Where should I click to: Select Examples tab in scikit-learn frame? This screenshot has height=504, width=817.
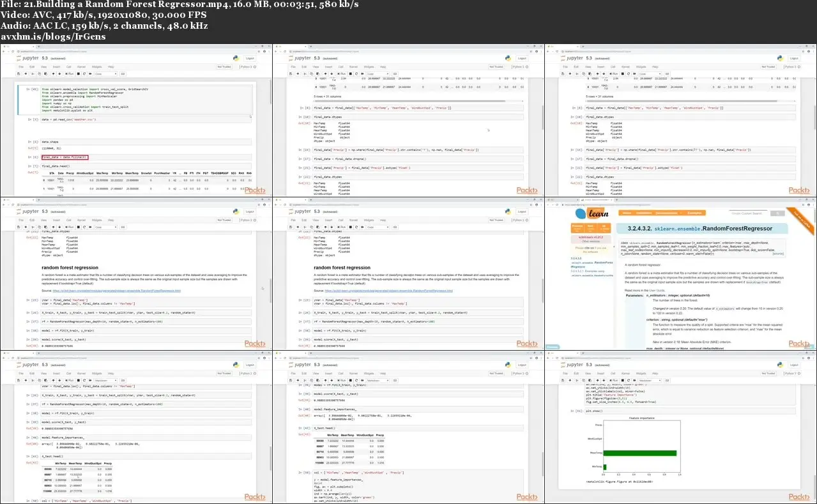pos(695,213)
